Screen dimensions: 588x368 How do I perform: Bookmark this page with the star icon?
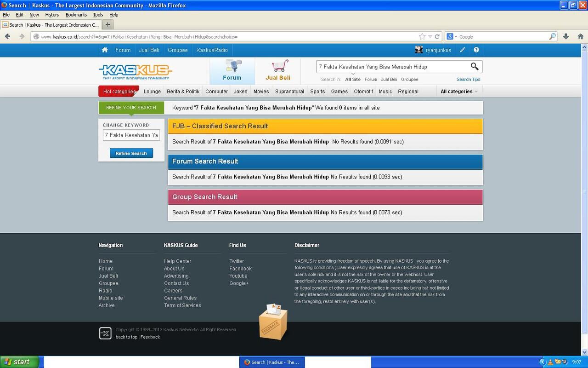(x=422, y=36)
